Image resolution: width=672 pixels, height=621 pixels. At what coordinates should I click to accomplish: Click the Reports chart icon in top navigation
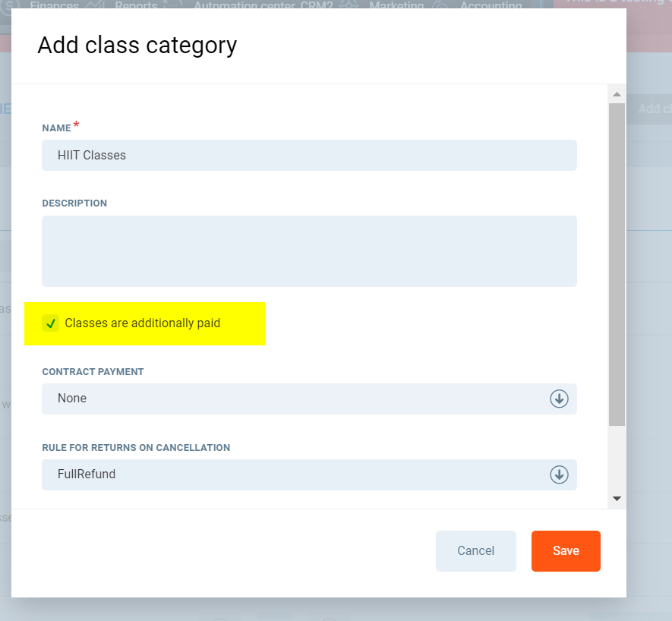(95, 5)
